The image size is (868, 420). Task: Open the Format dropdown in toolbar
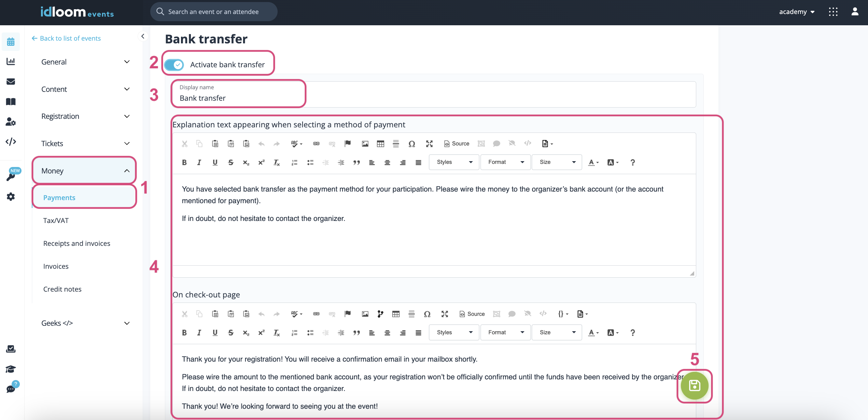[x=505, y=162]
